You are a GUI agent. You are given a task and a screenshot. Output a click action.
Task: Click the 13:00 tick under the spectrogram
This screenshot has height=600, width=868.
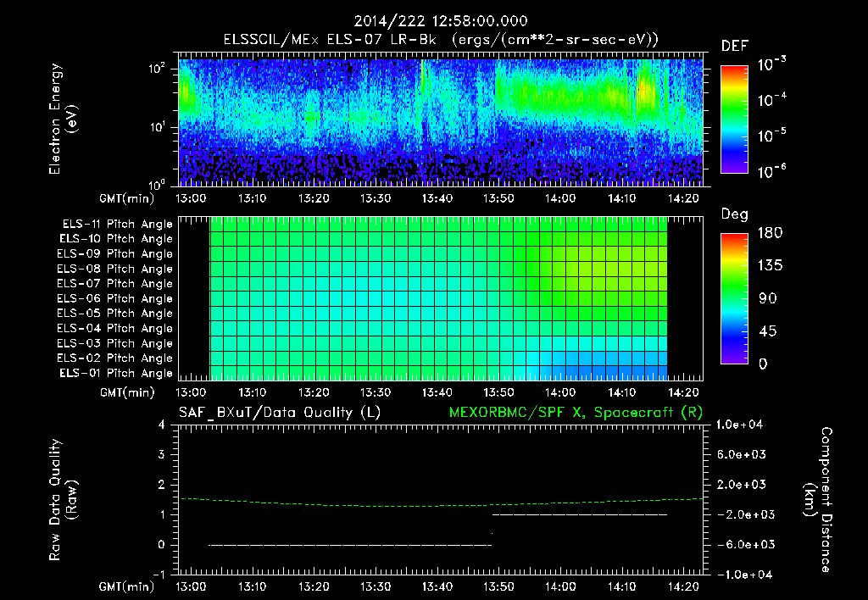[191, 198]
